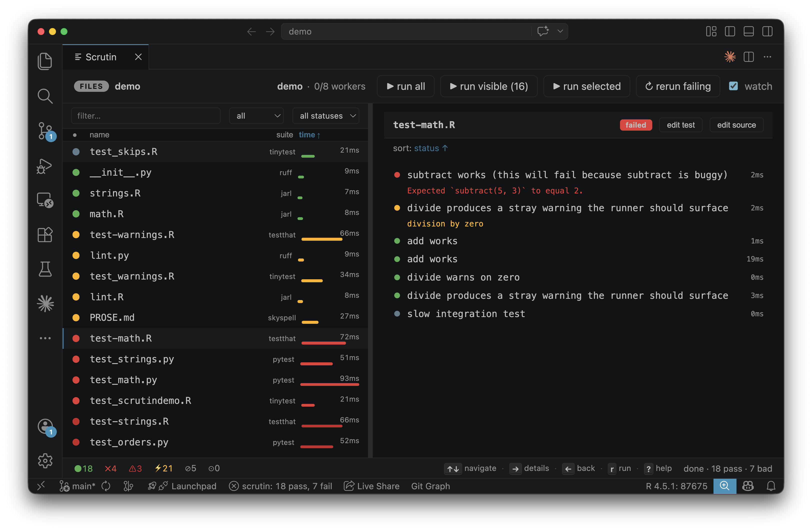This screenshot has height=531, width=812.
Task: Toggle the failed tests counter in the footer
Action: click(110, 468)
